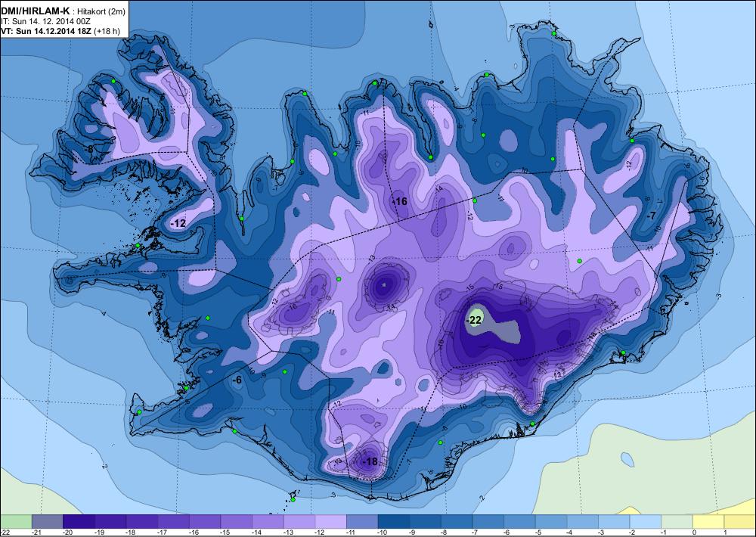This screenshot has height=537, width=756.
Task: Pick the pale blue legend swatch labeled -1
Action: point(677,522)
